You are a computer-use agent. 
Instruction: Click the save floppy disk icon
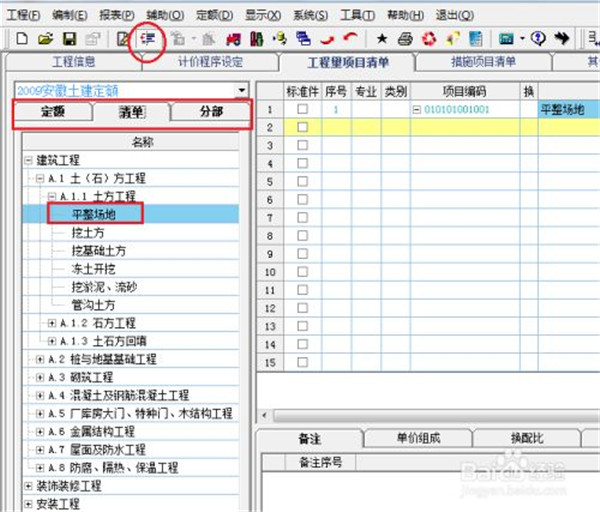[69, 39]
